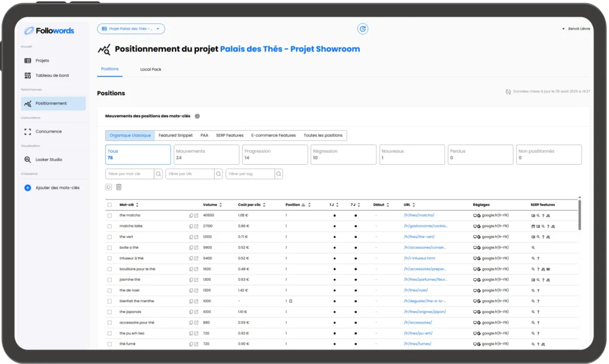The height and width of the screenshot is (364, 609).
Task: Select the E-commerce Features tab
Action: [274, 136]
